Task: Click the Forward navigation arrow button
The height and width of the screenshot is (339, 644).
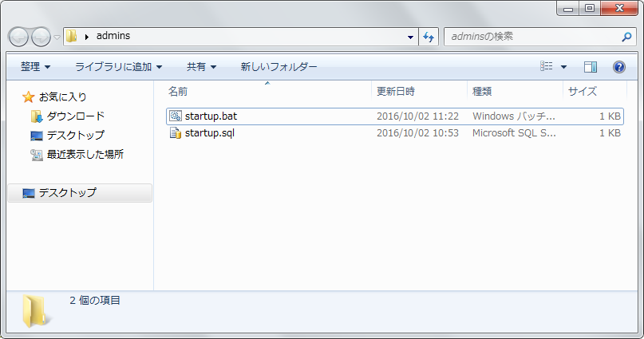Action: [41, 37]
